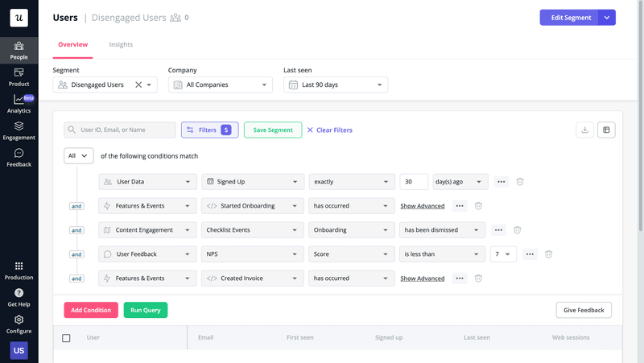This screenshot has width=644, height=363.
Task: Open the 'exactly' operator dropdown
Action: (x=352, y=182)
